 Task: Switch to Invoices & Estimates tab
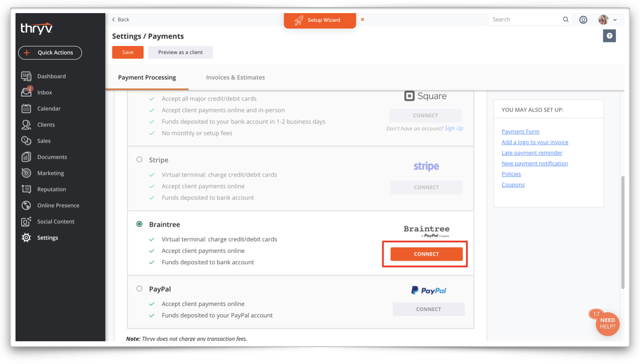[235, 77]
